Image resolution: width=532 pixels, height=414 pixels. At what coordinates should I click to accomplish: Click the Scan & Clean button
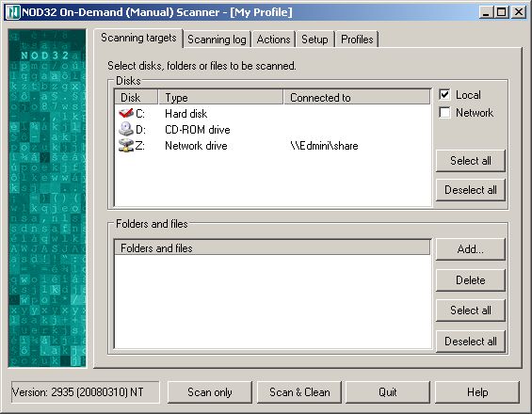[x=299, y=392]
